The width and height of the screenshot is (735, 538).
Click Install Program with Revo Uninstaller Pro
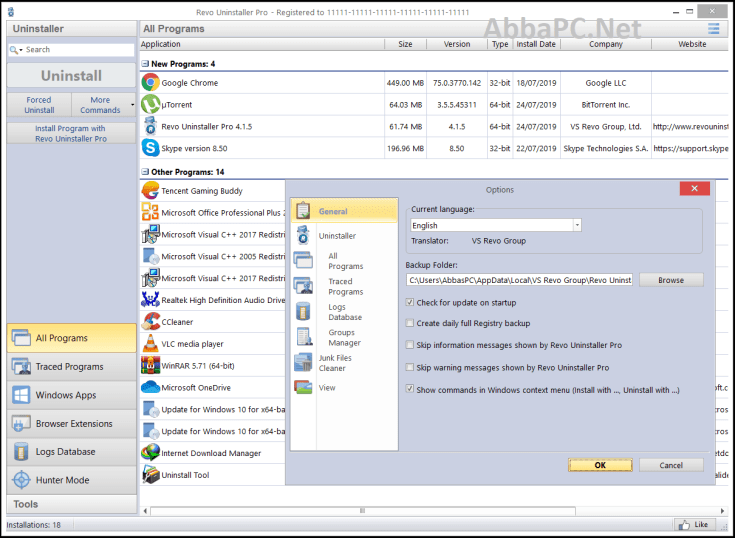tap(71, 134)
